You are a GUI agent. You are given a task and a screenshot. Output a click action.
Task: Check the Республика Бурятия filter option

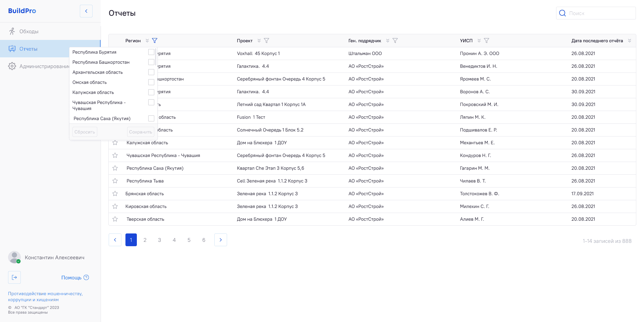151,52
